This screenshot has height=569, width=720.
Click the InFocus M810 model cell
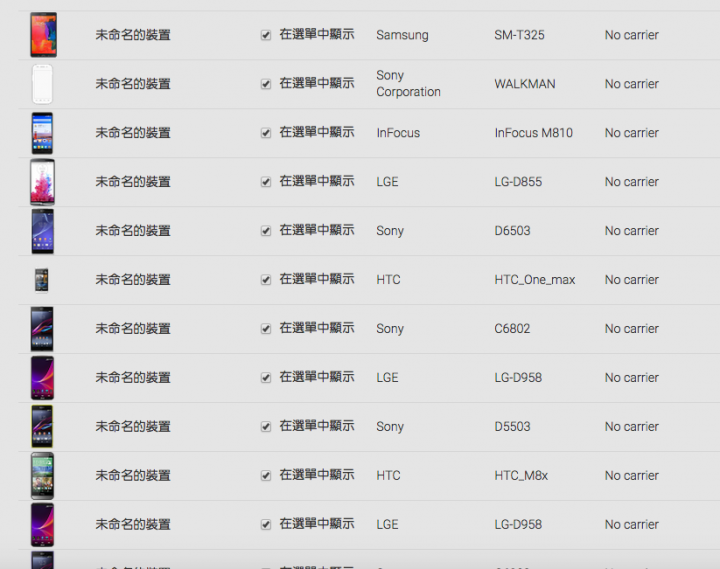534,133
